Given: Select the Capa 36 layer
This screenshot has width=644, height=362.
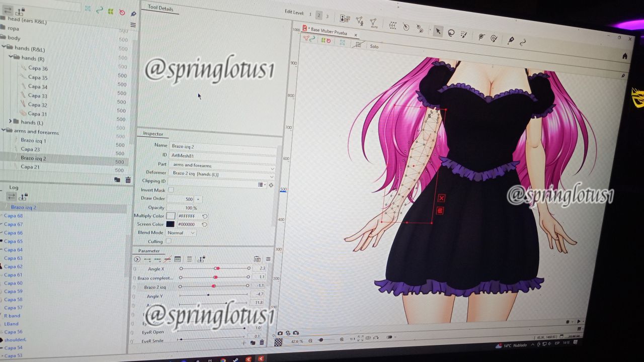Looking at the screenshot, I should 38,68.
